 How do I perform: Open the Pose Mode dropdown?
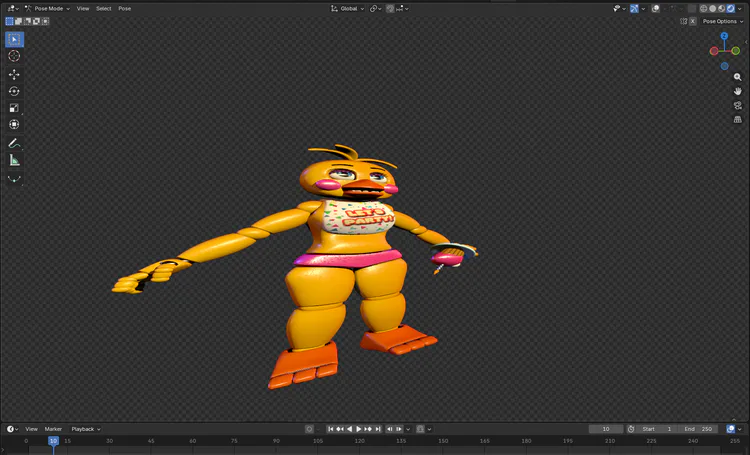coord(47,9)
